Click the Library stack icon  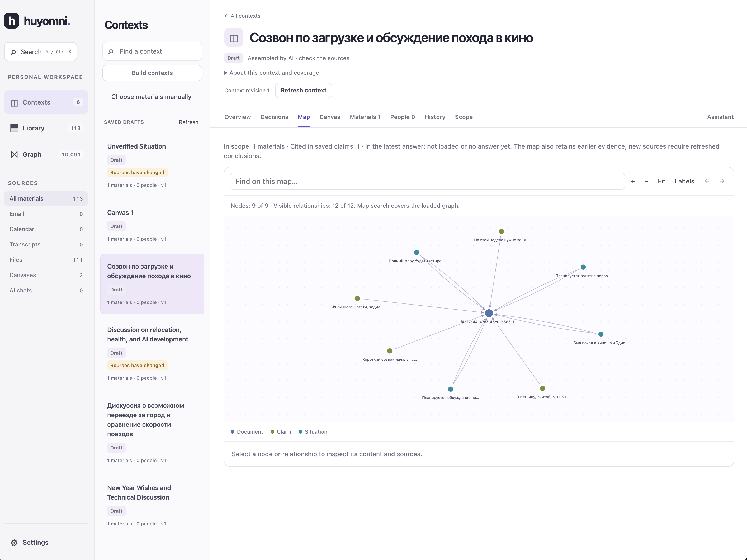click(14, 128)
